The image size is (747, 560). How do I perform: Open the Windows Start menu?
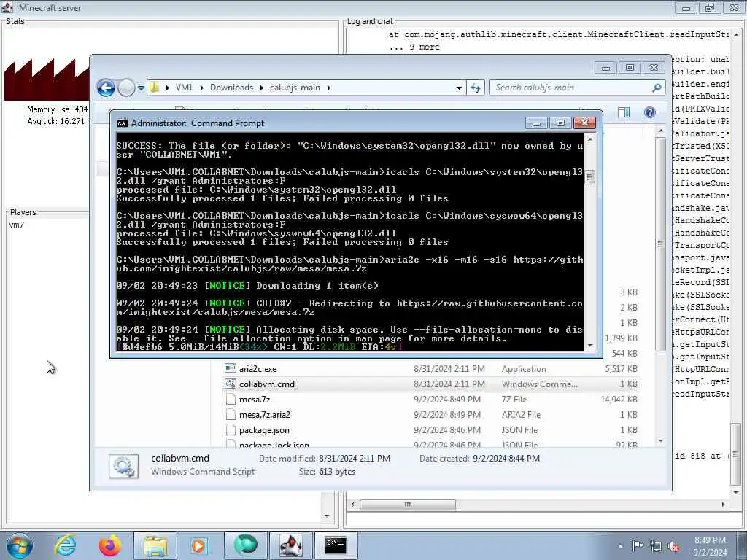[x=20, y=545]
